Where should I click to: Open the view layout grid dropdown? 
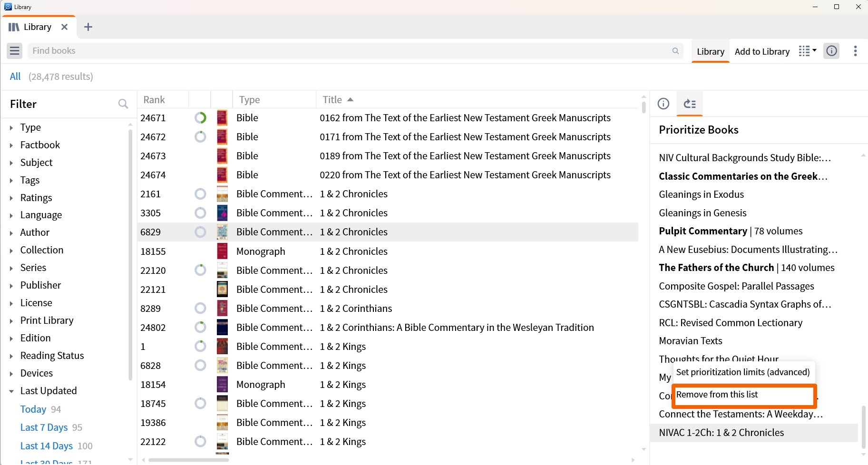pyautogui.click(x=807, y=51)
